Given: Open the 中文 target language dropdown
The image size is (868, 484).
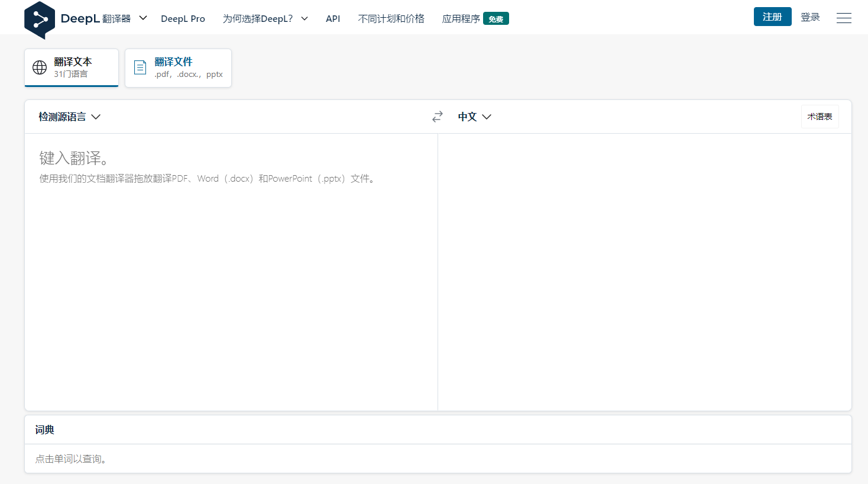Looking at the screenshot, I should [x=475, y=117].
